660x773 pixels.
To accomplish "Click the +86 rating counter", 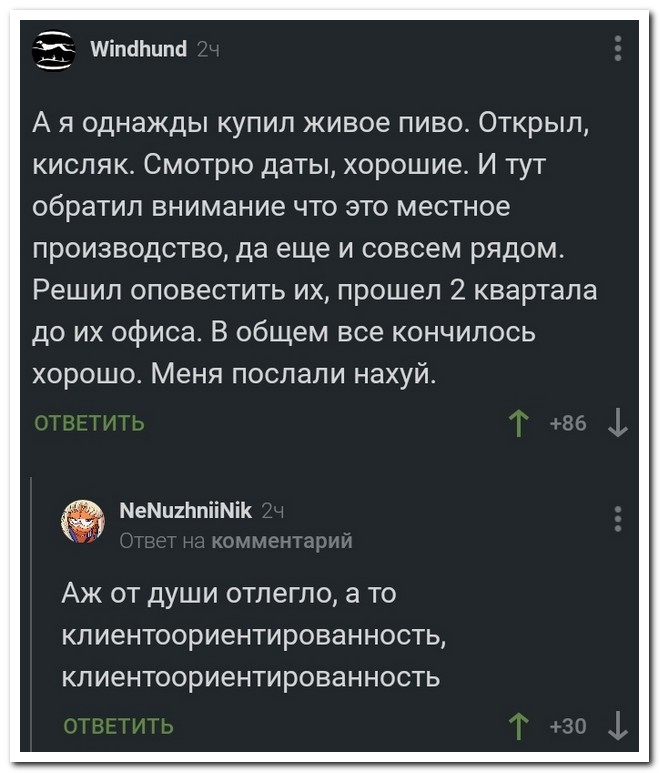I will (569, 423).
